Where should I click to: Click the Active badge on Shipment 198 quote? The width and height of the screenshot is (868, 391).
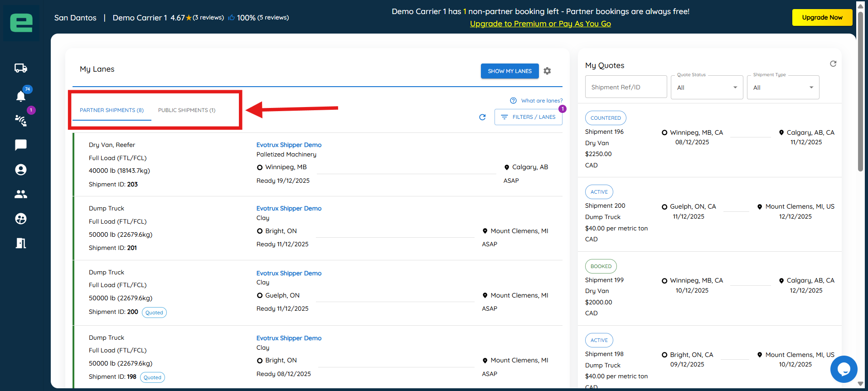(x=599, y=340)
